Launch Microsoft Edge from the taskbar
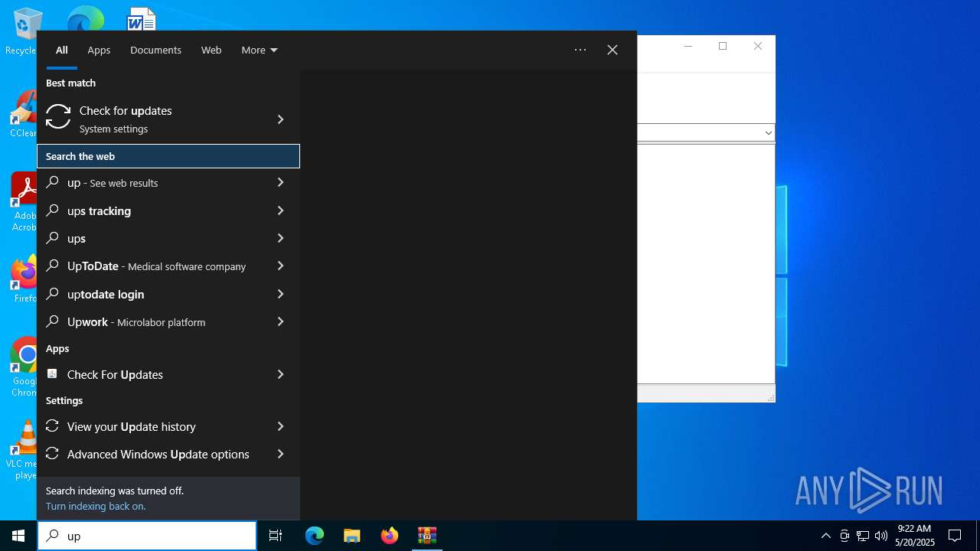Screen dimensions: 980x551 tap(315, 536)
